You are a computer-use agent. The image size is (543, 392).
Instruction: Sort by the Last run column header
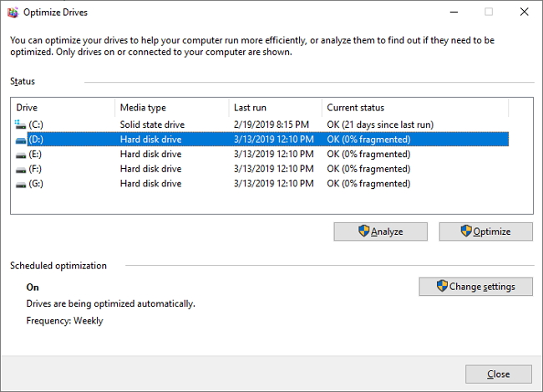(x=275, y=108)
